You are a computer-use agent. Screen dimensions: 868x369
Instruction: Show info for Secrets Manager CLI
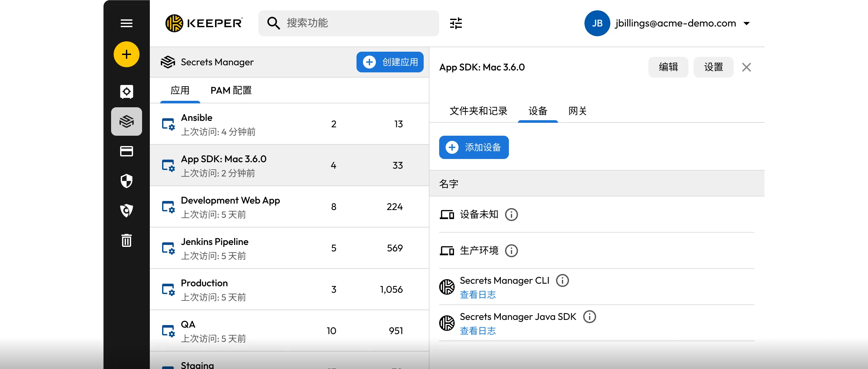562,281
